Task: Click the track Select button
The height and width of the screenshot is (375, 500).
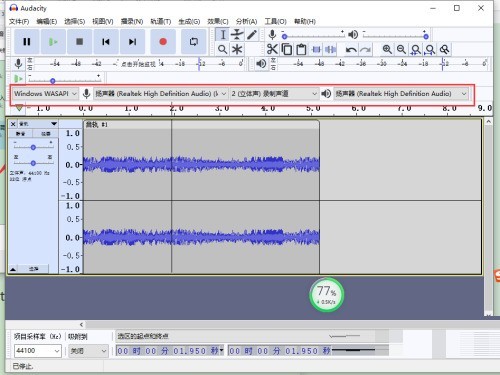Action: (x=33, y=269)
